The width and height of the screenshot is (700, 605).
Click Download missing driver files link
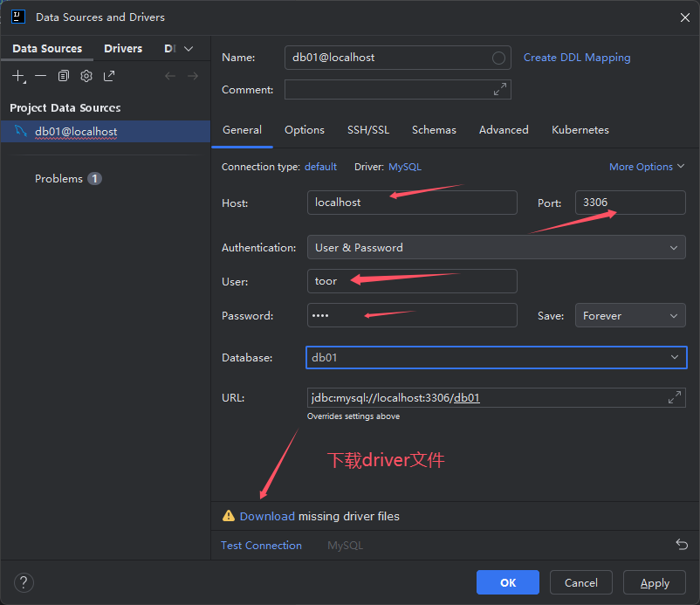point(267,516)
